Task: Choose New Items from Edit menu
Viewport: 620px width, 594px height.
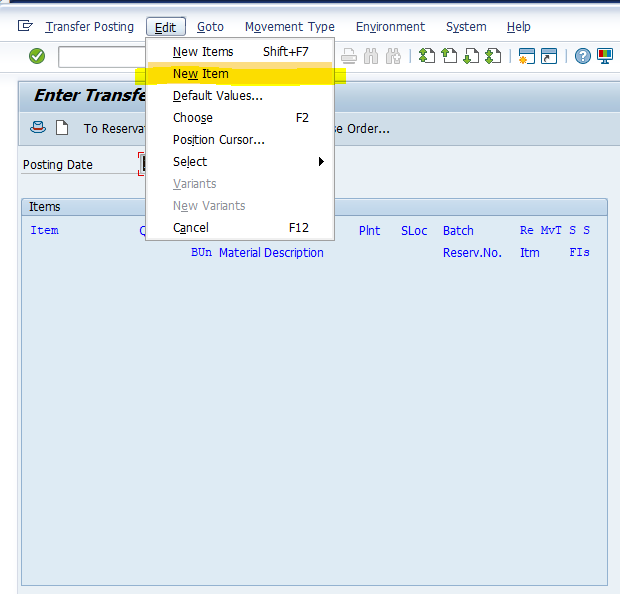Action: (x=240, y=52)
